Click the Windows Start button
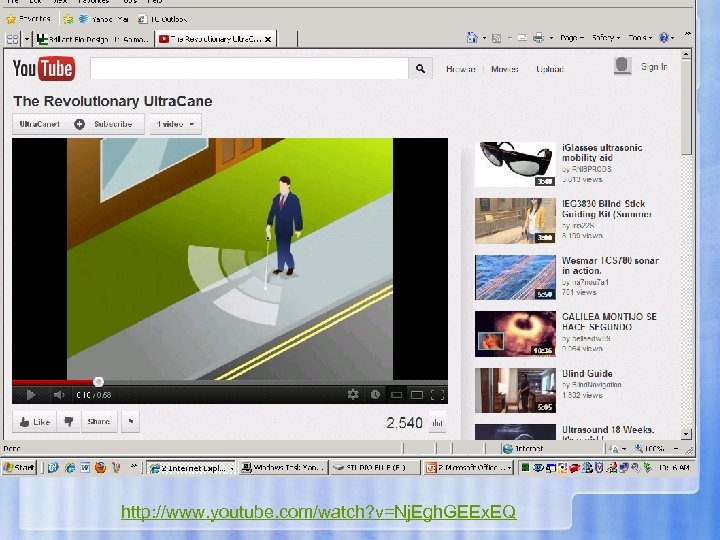The image size is (720, 540). click(19, 467)
